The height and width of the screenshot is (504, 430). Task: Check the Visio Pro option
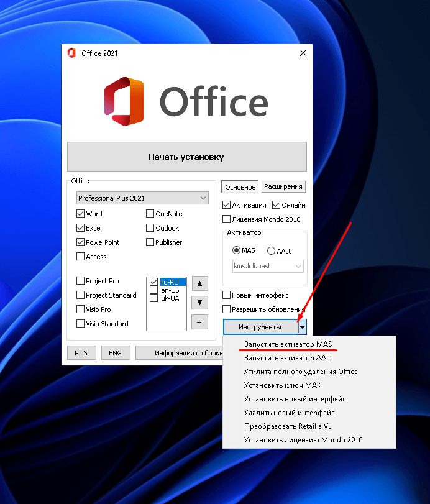(80, 309)
